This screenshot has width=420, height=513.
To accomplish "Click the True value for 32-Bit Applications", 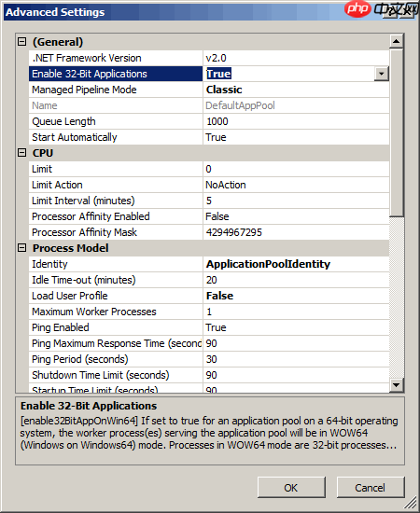I will (x=218, y=74).
